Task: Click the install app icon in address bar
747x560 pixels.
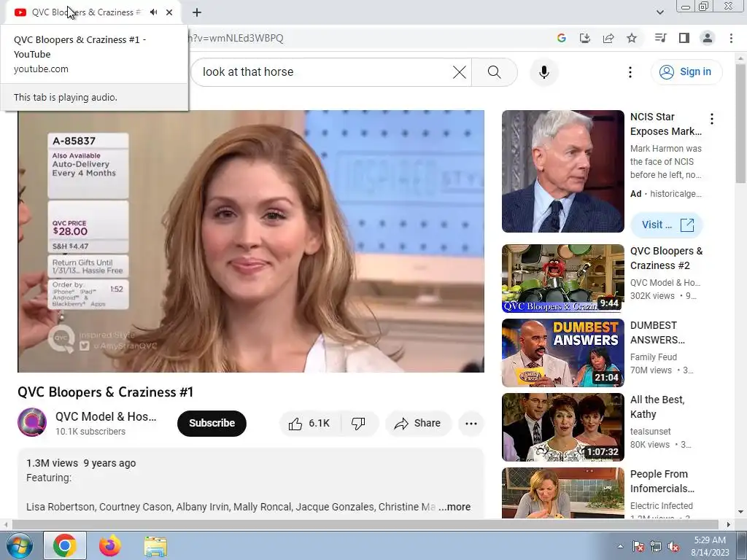Action: pyautogui.click(x=584, y=38)
